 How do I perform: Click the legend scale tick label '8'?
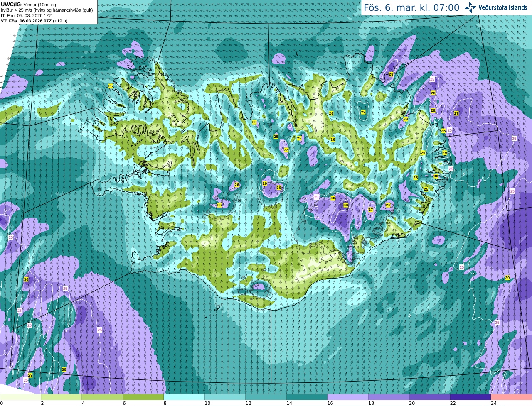pos(165,403)
